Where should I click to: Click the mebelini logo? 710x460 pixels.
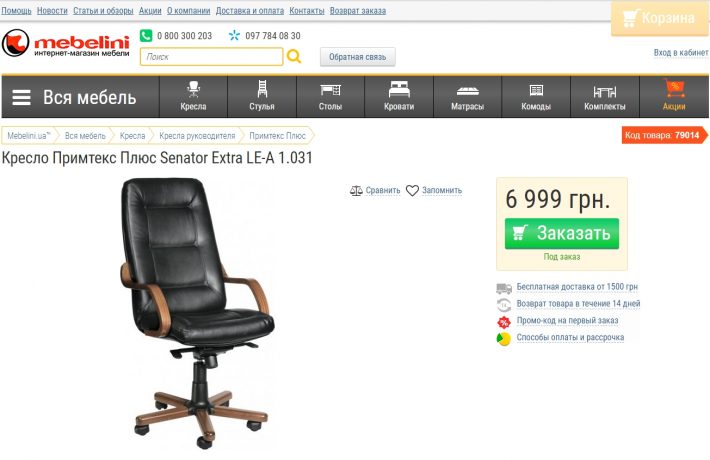pos(66,44)
